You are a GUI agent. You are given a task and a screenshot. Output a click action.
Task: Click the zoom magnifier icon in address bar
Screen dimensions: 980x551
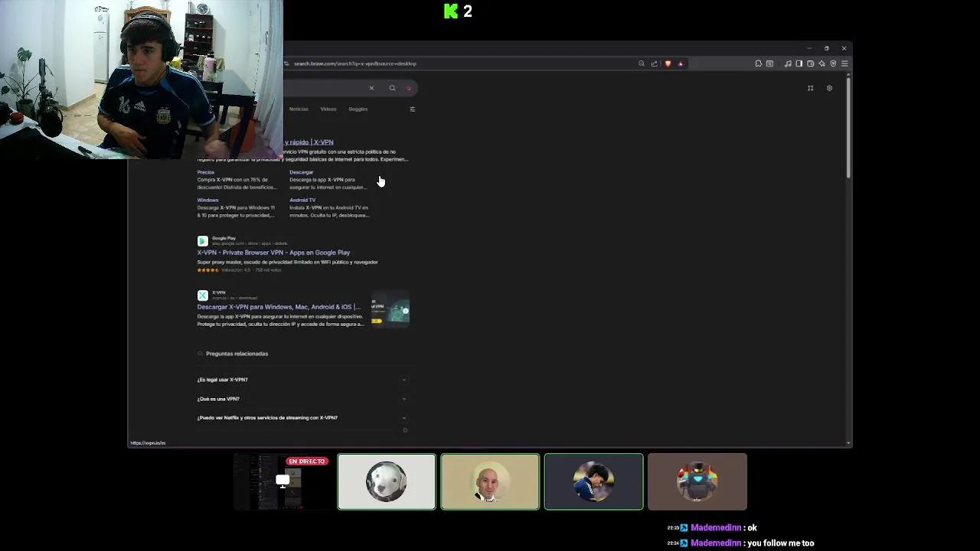[x=642, y=64]
